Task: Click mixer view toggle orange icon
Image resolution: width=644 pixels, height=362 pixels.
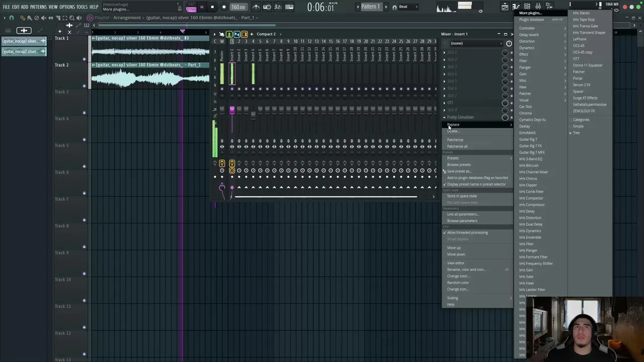Action: pyautogui.click(x=244, y=34)
